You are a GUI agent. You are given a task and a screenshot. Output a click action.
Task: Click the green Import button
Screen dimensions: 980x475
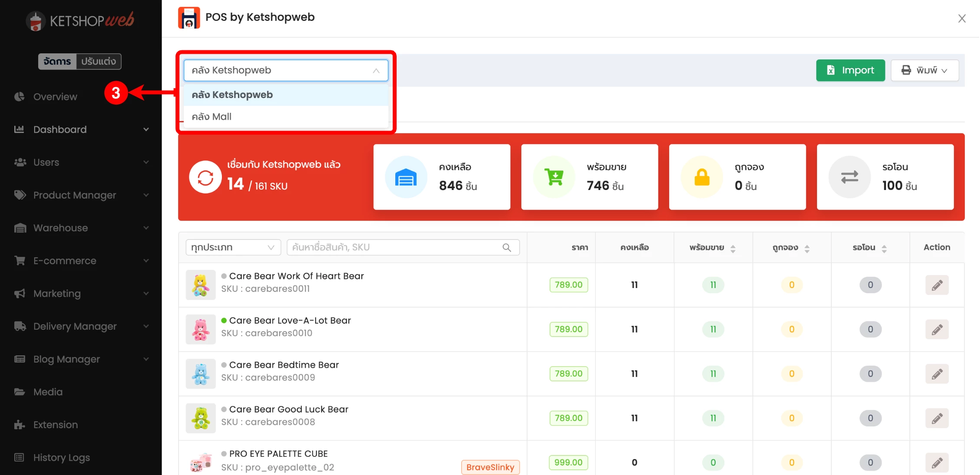[x=850, y=70]
